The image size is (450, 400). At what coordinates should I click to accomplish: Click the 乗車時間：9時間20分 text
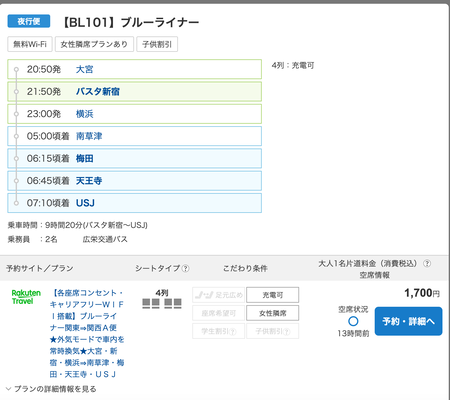(x=77, y=225)
